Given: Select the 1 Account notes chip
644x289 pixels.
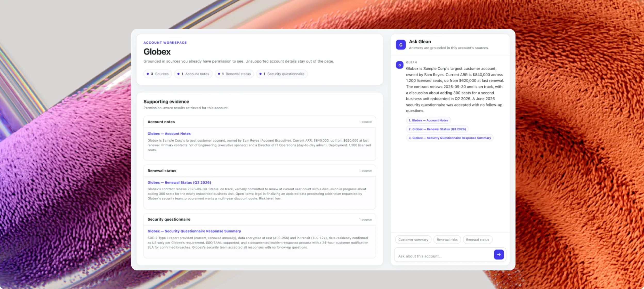Looking at the screenshot, I should click(x=193, y=74).
